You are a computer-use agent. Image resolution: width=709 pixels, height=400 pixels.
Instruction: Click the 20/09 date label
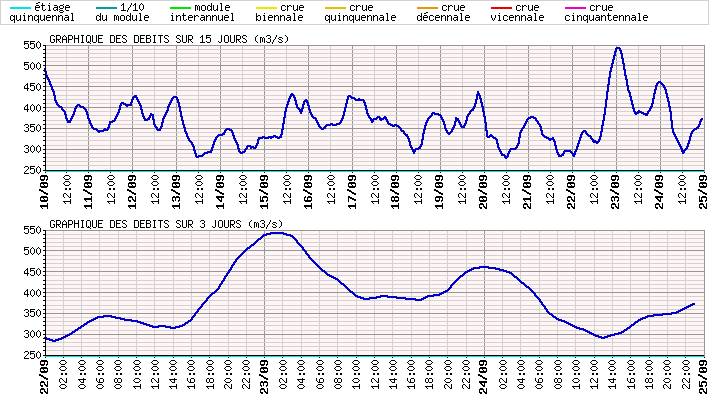(484, 192)
